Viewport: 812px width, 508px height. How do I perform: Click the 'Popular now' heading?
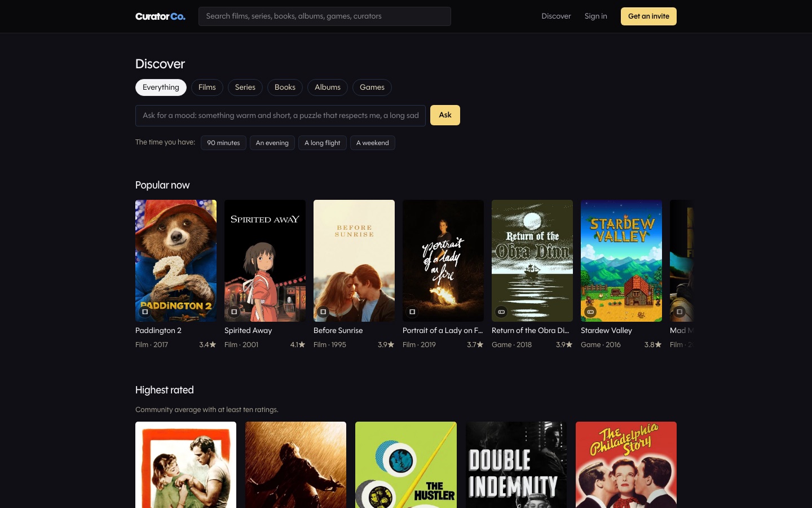click(x=162, y=185)
